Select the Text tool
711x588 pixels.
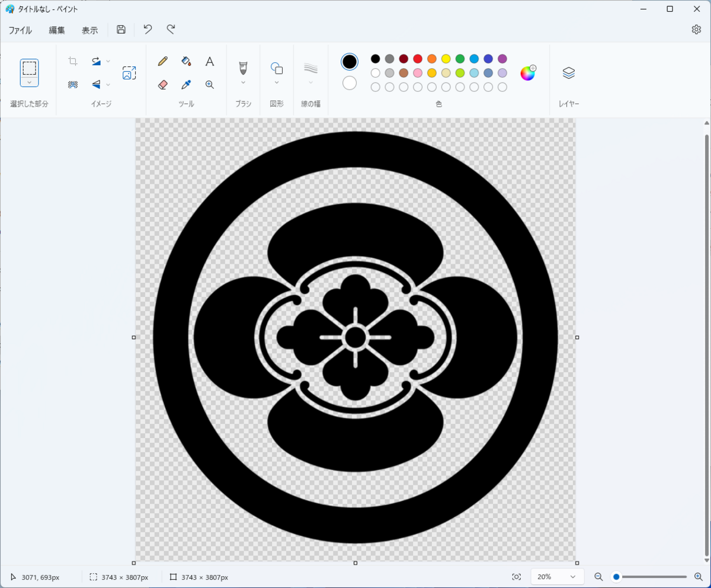coord(210,61)
